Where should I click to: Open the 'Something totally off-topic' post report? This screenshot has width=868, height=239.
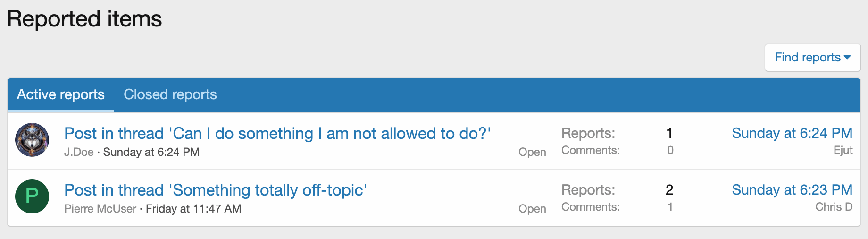[x=216, y=190]
